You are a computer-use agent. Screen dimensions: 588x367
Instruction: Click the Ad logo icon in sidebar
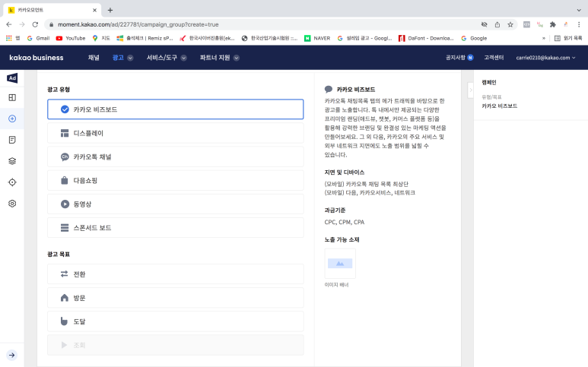click(12, 78)
